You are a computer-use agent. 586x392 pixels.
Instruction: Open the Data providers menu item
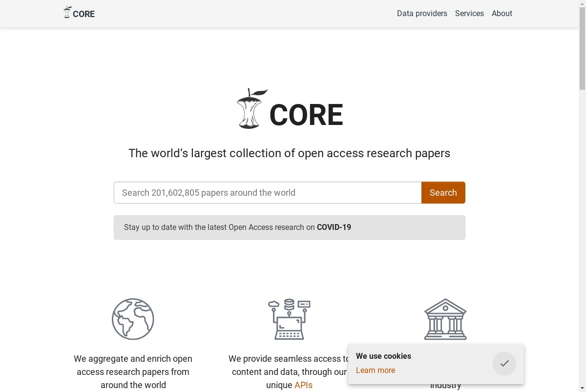pyautogui.click(x=422, y=14)
